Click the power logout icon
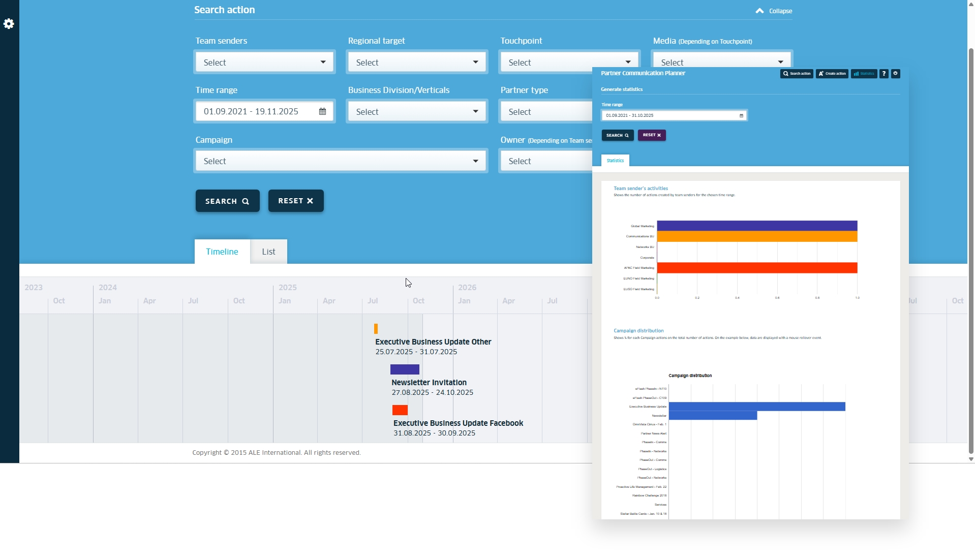Viewport: 975px width, 560px height. click(896, 74)
